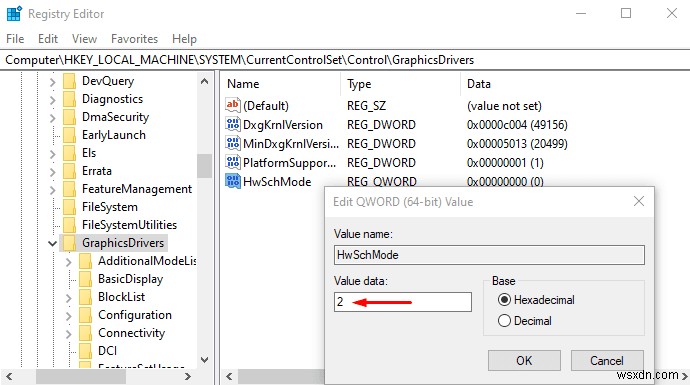Close the Edit QWORD dialog with X
This screenshot has width=690, height=385.
pos(639,202)
